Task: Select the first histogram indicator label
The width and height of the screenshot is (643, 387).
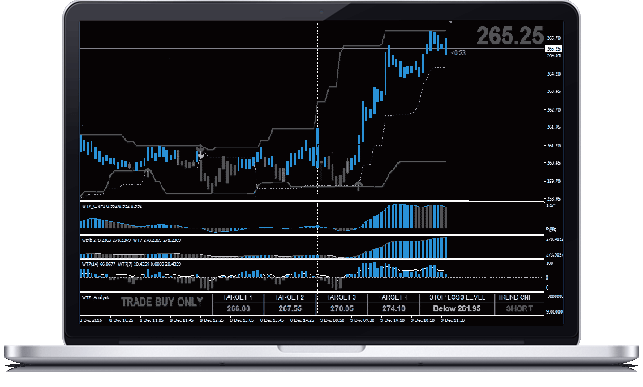Action: [112, 206]
